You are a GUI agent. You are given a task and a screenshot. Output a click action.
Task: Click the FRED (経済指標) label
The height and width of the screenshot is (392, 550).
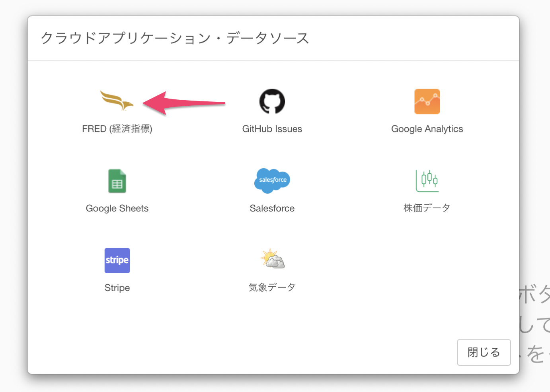point(117,129)
